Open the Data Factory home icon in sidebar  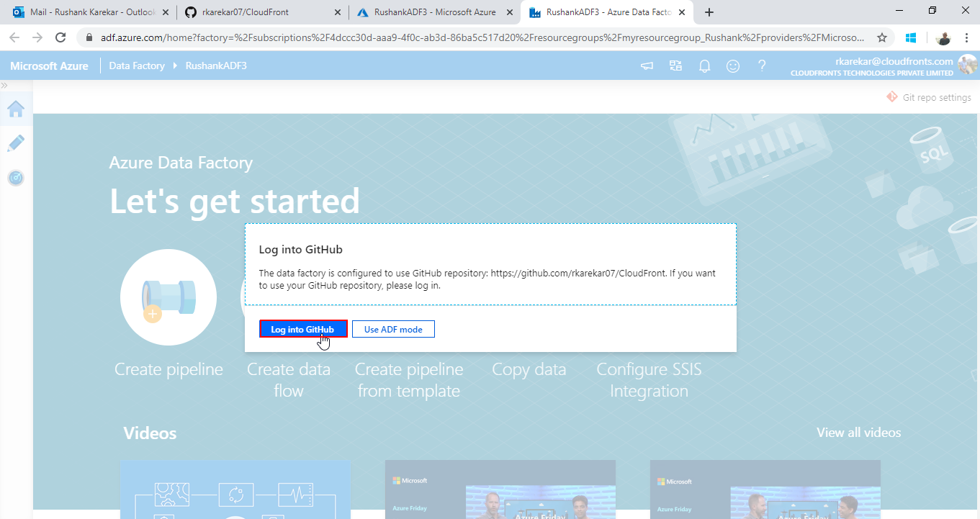coord(16,109)
